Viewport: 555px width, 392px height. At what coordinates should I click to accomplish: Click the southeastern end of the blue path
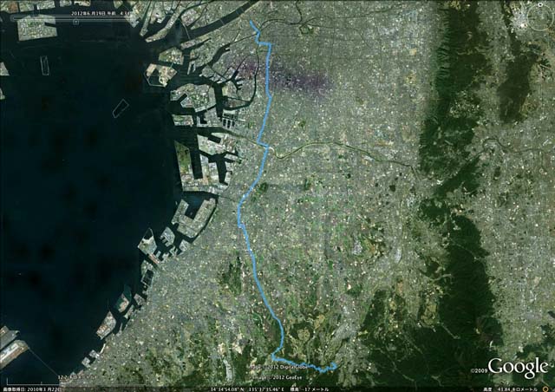(335, 364)
